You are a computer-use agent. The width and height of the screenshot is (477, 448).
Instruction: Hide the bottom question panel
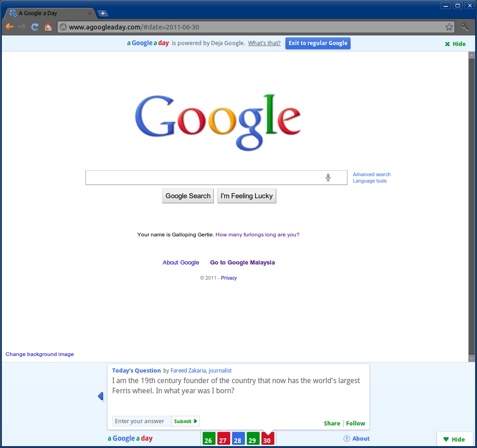(x=454, y=439)
